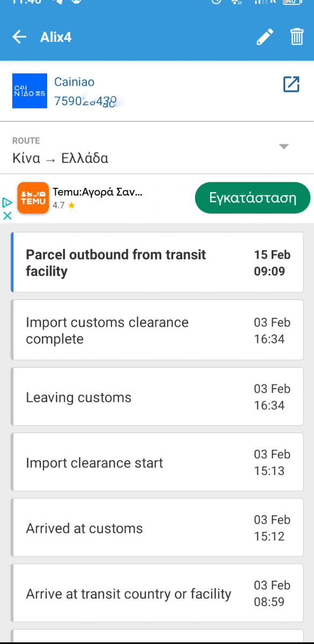The width and height of the screenshot is (314, 644).
Task: Close the ad with X icon
Action: 7,215
